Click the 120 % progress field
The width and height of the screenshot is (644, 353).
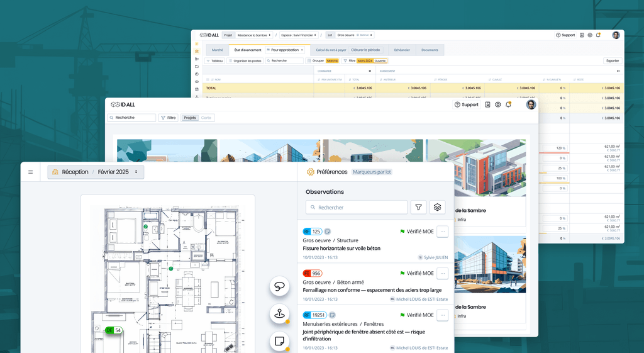[x=555, y=148]
